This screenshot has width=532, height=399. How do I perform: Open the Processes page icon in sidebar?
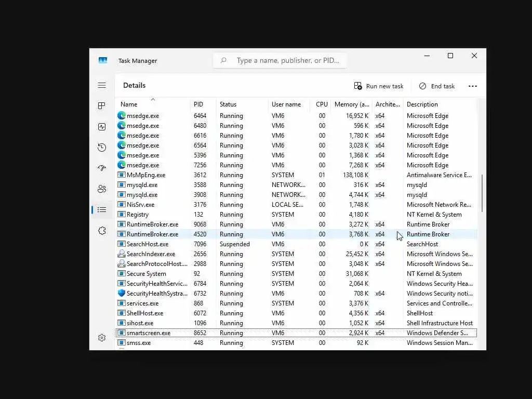[102, 106]
